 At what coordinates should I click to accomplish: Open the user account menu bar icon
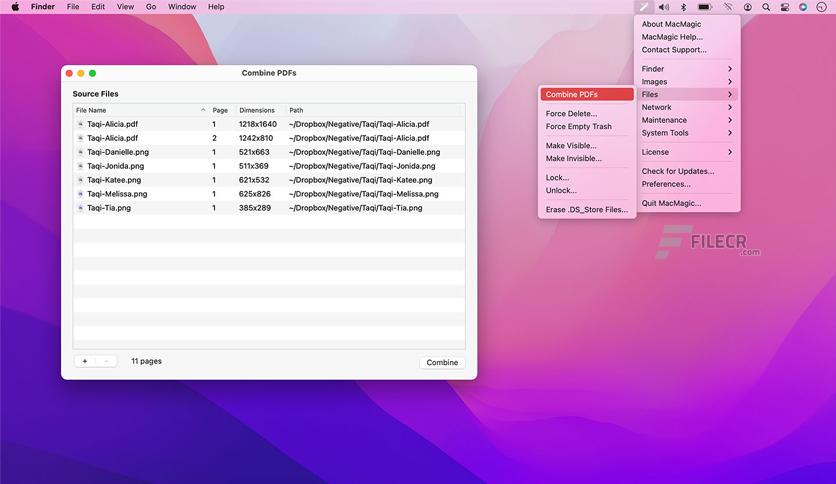click(747, 7)
